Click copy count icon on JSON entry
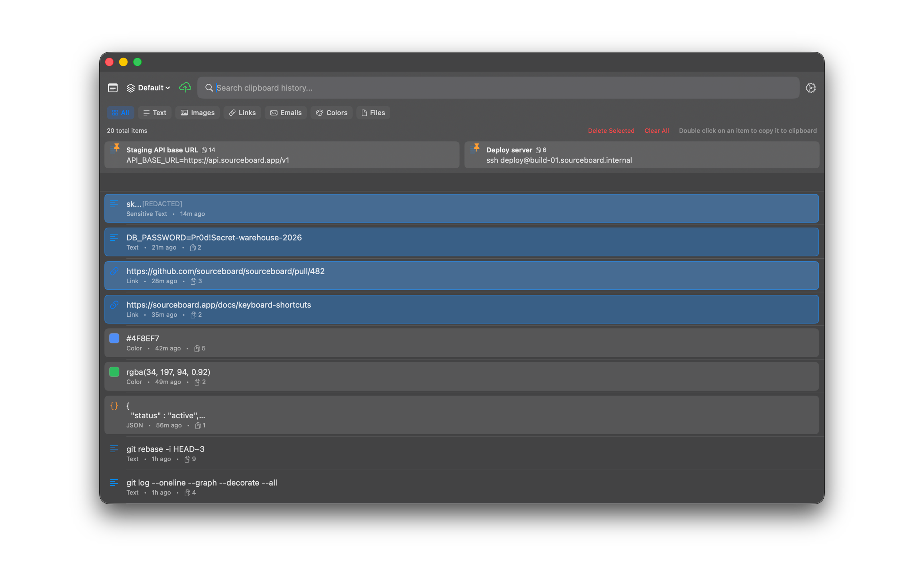This screenshot has height=578, width=924. [x=198, y=426]
